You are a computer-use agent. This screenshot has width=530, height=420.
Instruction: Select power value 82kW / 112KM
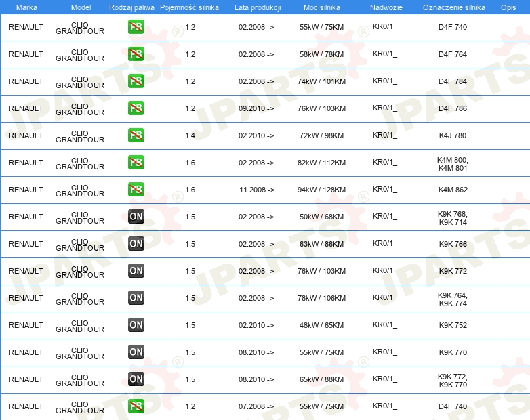(321, 163)
